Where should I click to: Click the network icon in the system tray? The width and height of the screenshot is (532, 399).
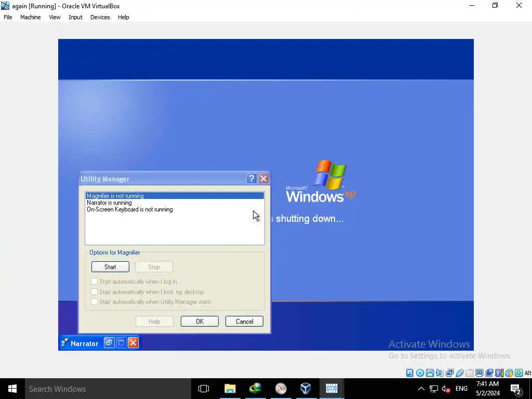pos(434,389)
